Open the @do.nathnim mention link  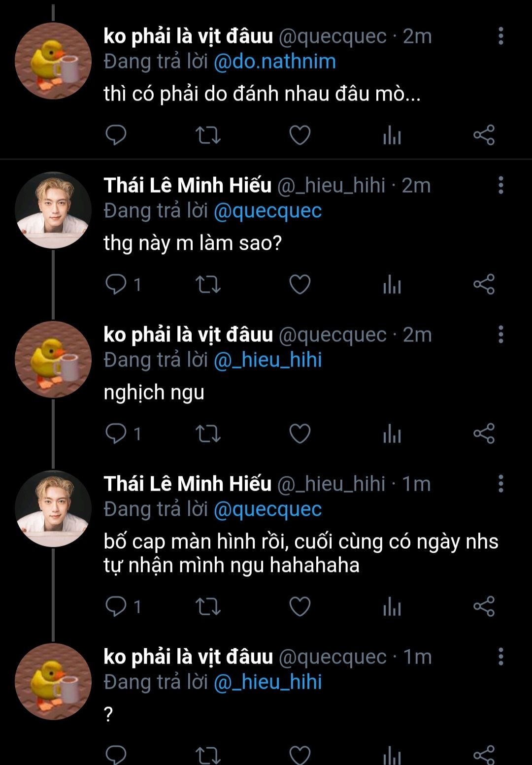point(274,62)
